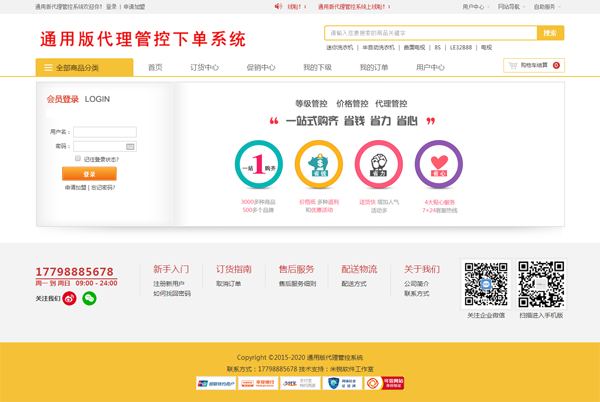The image size is (600, 402).
Task: Click the Alipay 支付宝 merchant badge
Action: (300, 383)
